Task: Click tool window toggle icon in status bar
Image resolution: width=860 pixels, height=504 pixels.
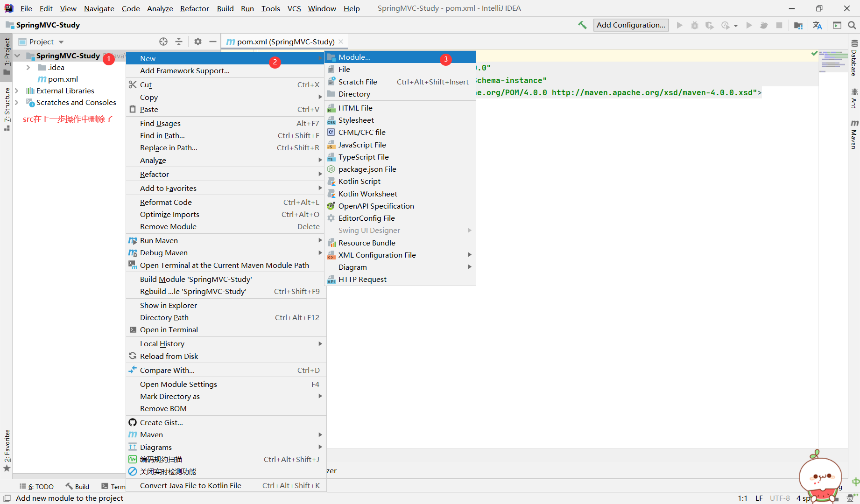Action: pyautogui.click(x=7, y=498)
